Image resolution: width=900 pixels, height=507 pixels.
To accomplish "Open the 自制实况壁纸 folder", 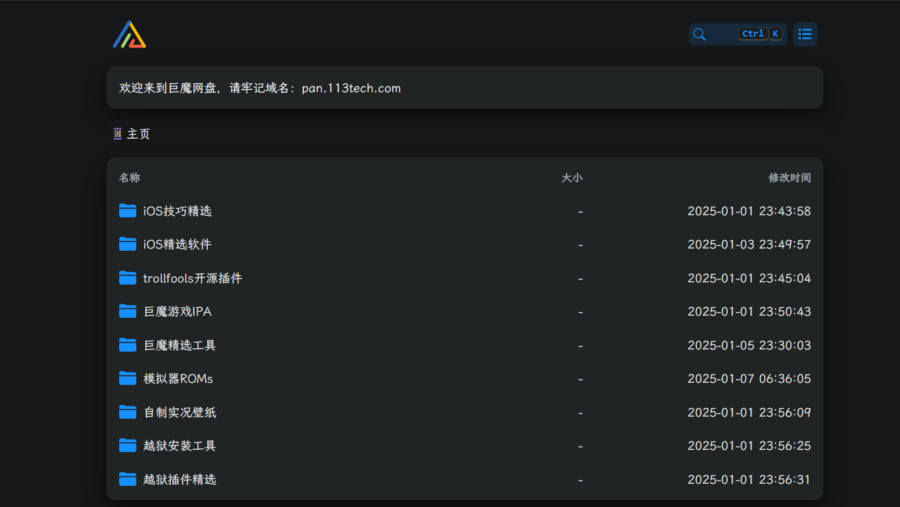I will [180, 413].
